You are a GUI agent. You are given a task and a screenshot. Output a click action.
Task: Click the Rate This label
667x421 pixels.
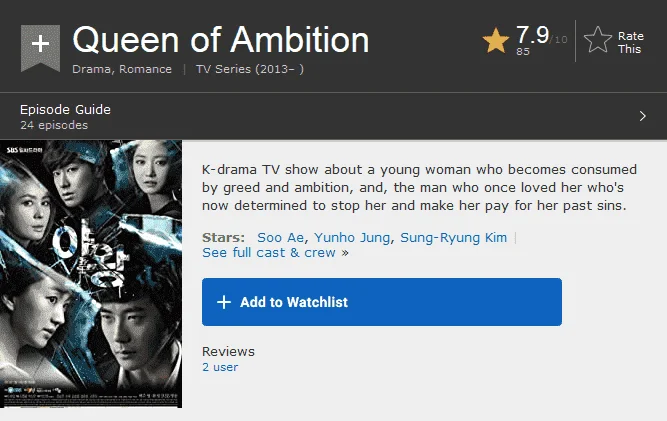[630, 43]
